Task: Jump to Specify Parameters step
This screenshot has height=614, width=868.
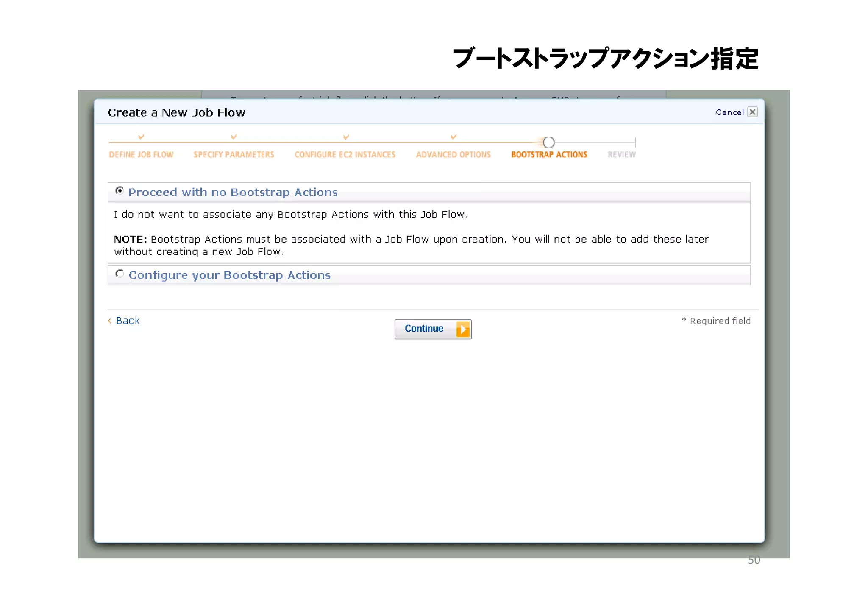Action: pyautogui.click(x=234, y=155)
